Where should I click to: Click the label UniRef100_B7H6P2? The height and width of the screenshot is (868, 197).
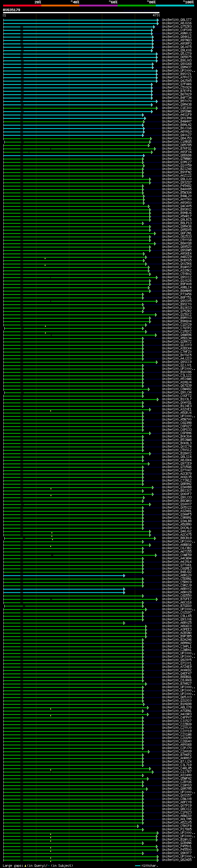pyautogui.click(x=177, y=754)
